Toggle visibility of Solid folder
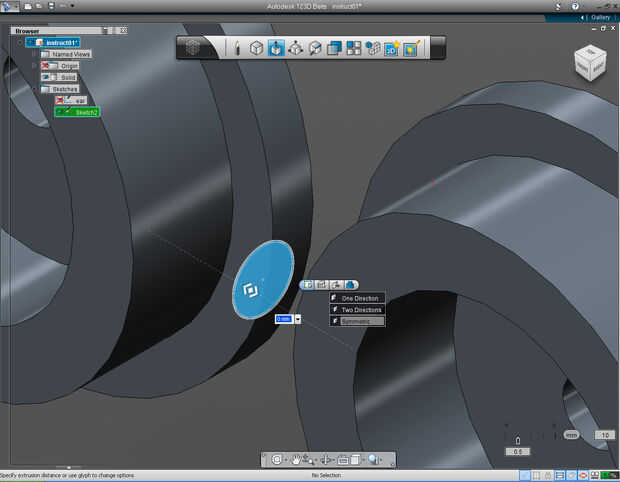The image size is (620, 482). point(46,77)
